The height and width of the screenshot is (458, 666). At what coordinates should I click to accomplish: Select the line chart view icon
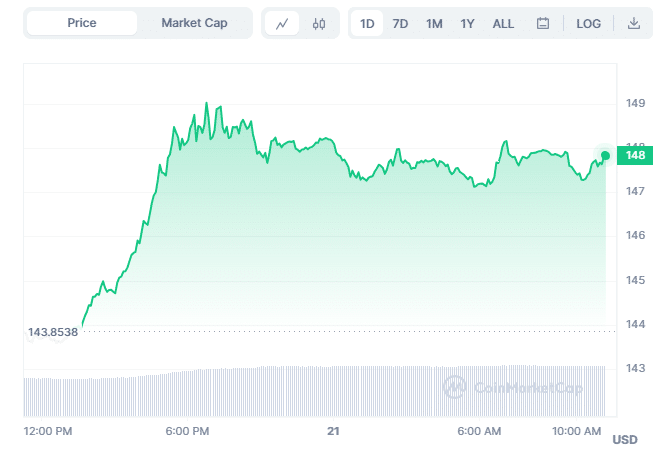click(x=282, y=23)
